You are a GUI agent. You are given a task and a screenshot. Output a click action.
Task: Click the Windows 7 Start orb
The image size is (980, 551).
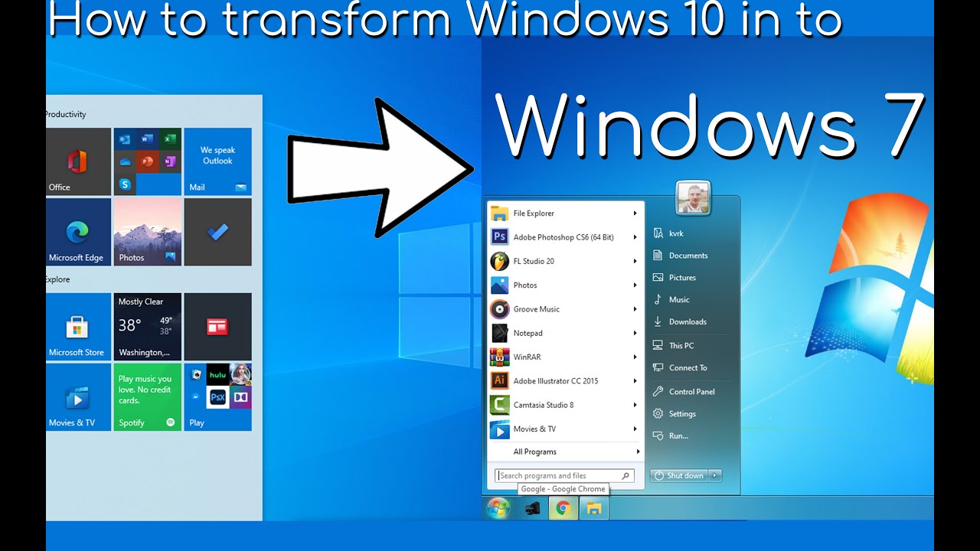(498, 508)
